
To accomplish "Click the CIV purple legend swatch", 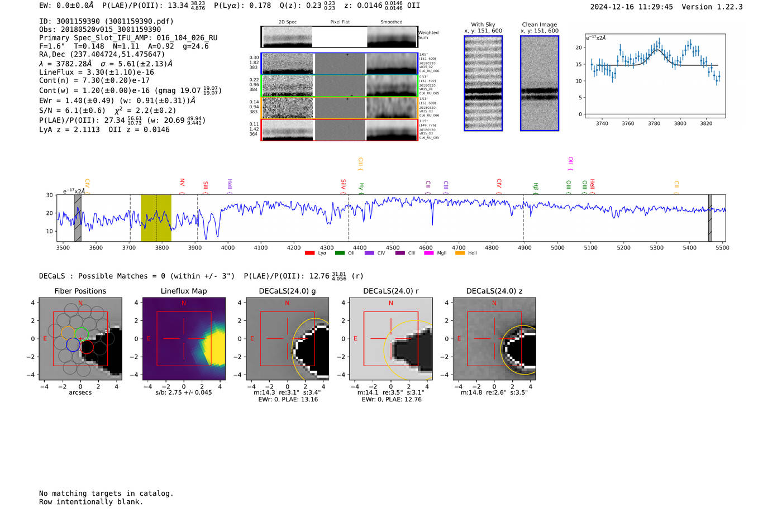I will [x=369, y=253].
